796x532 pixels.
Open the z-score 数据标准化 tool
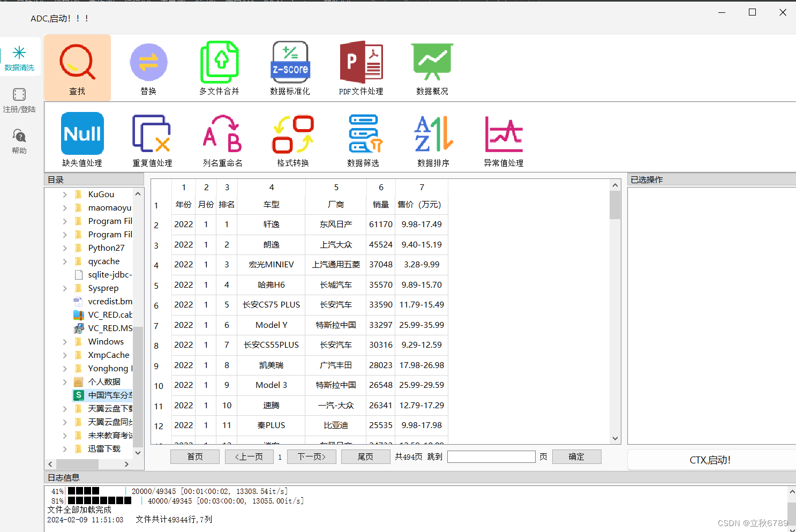[x=290, y=67]
